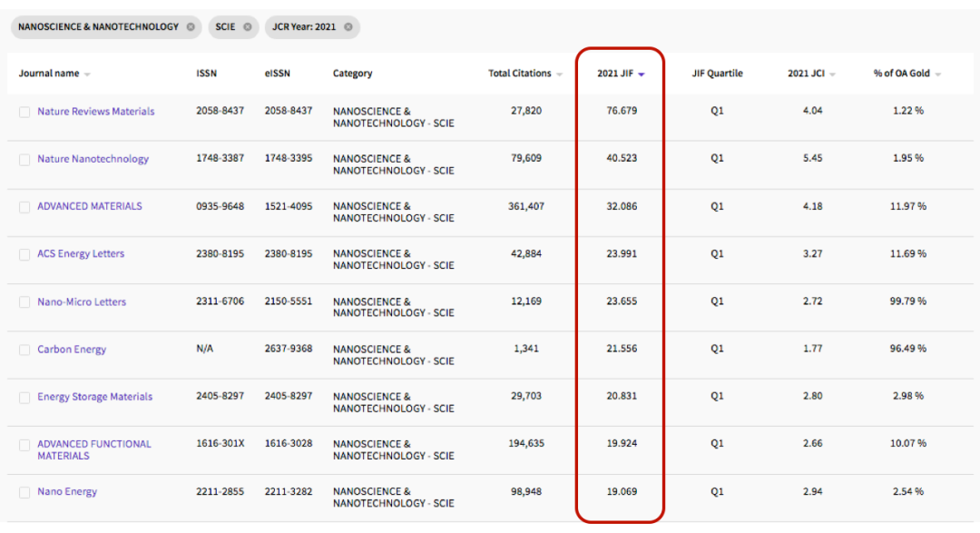This screenshot has width=980, height=533.
Task: Click JCI value 5.45
Action: (x=812, y=158)
